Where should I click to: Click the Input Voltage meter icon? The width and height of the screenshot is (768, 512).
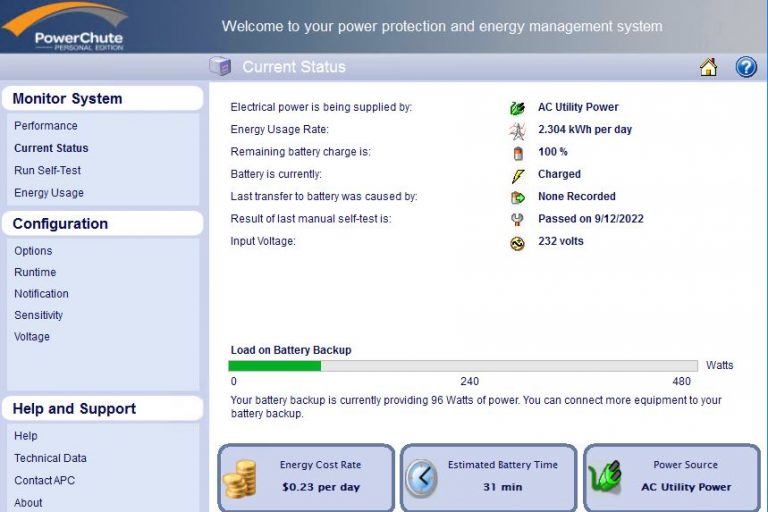[x=517, y=243]
